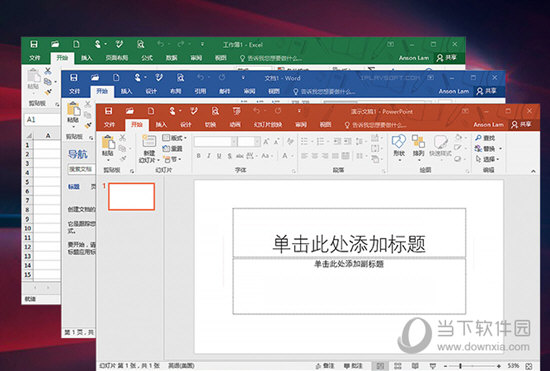
Task: Click Anson Lam account name in PowerPoint
Action: coord(488,124)
